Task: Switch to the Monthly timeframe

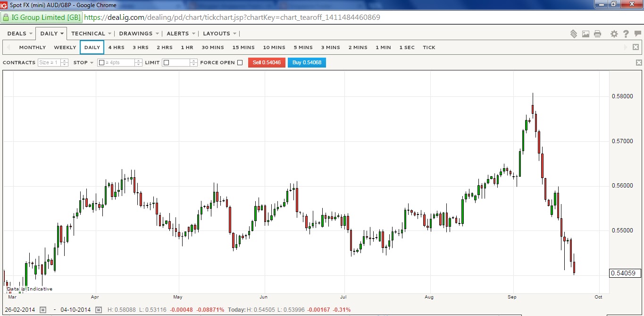Action: pyautogui.click(x=33, y=47)
